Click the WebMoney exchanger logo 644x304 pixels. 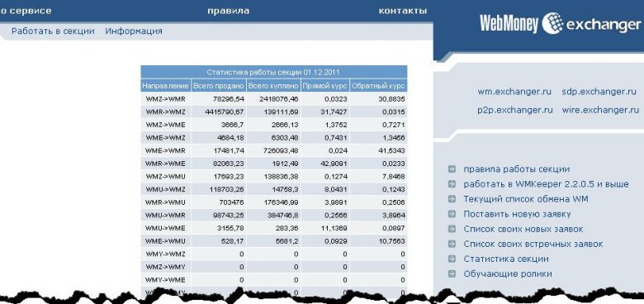coord(560,24)
